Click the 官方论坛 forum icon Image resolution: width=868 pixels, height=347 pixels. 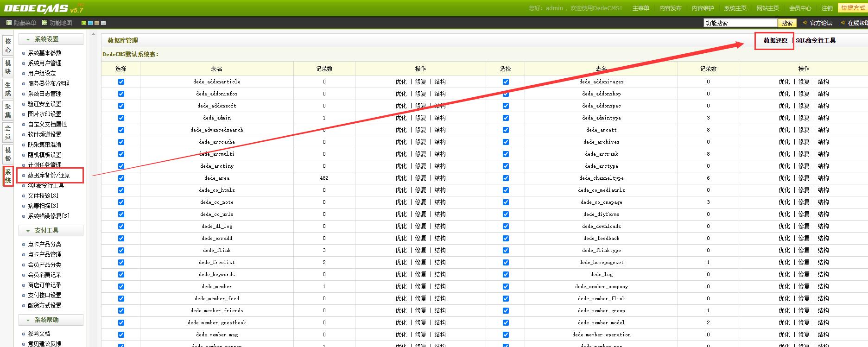[x=805, y=23]
